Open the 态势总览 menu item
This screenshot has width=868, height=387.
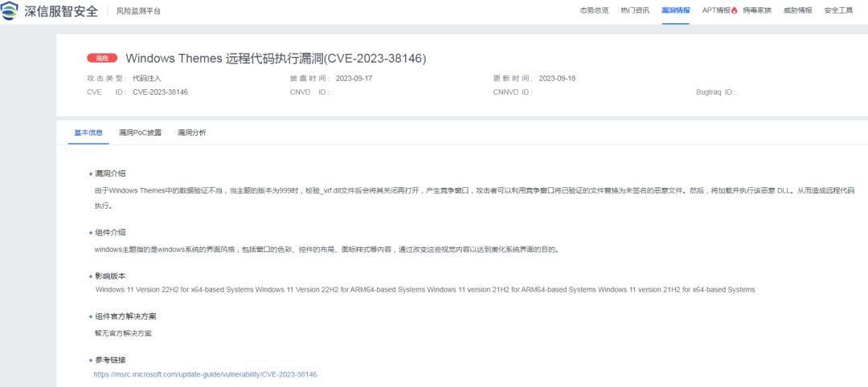[594, 10]
